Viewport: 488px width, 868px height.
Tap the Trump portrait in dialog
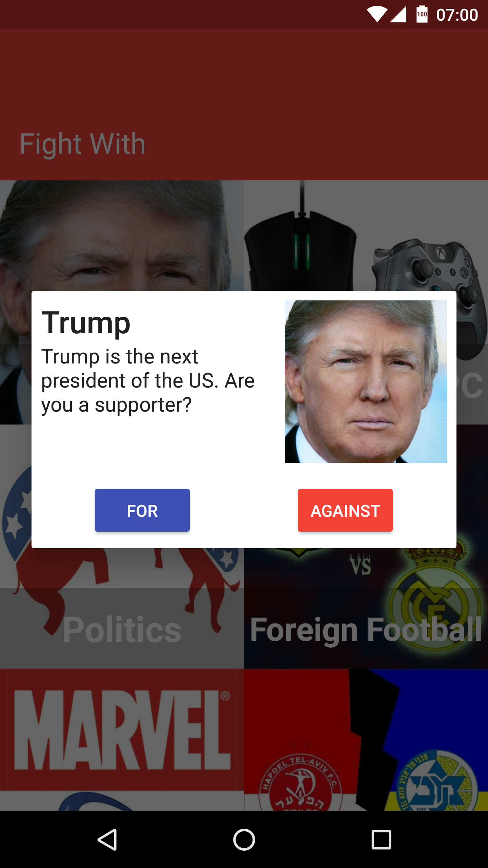tap(366, 381)
